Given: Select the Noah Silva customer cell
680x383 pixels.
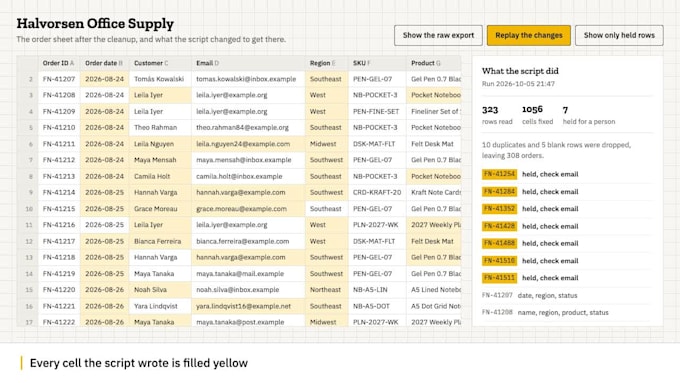Looking at the screenshot, I should (x=160, y=290).
